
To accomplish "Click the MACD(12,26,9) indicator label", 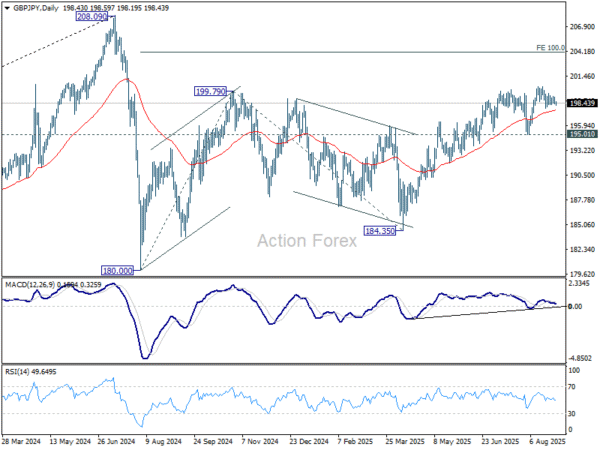I will pyautogui.click(x=30, y=285).
